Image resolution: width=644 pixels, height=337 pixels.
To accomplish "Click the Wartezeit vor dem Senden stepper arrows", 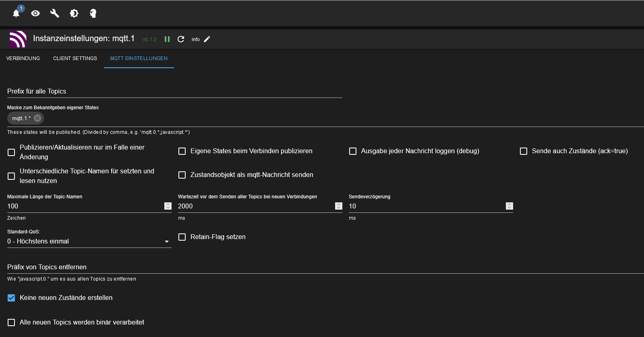I will tap(339, 206).
